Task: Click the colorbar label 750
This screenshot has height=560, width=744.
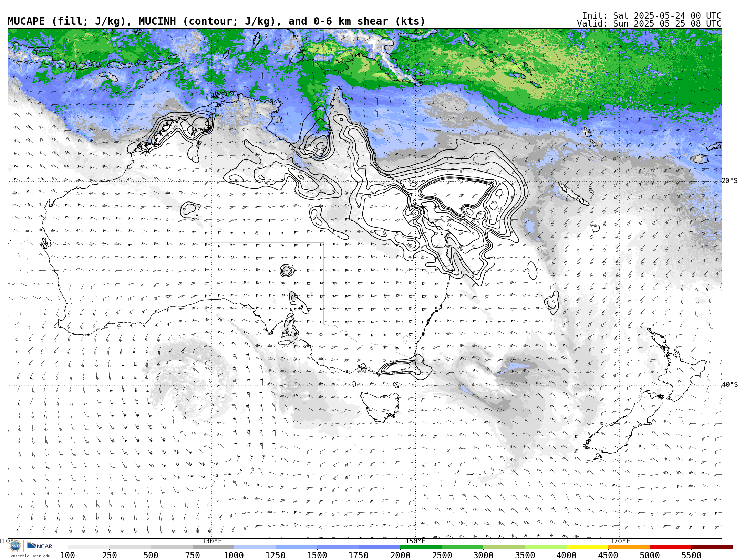Action: (193, 555)
